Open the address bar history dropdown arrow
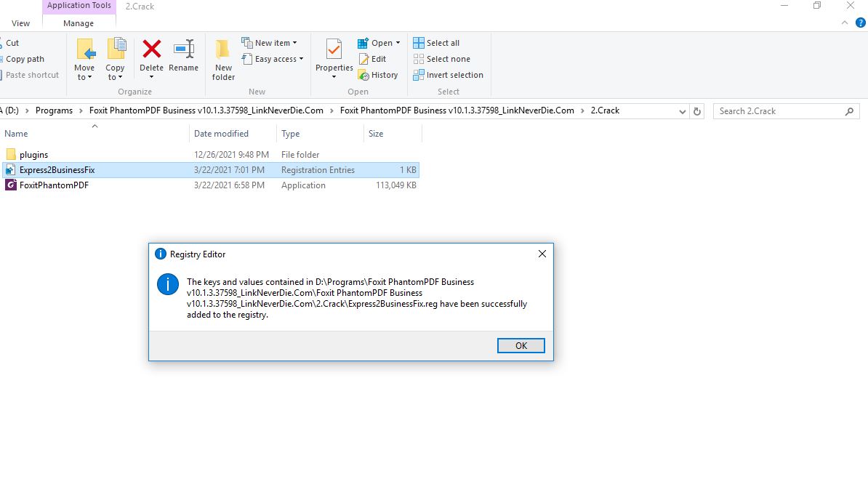 (682, 111)
